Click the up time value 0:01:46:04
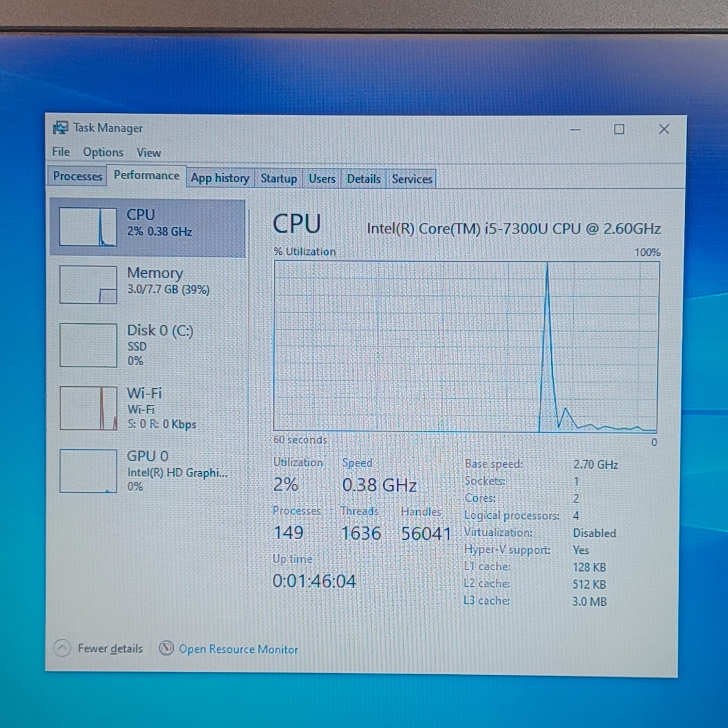This screenshot has width=728, height=728. [x=314, y=581]
